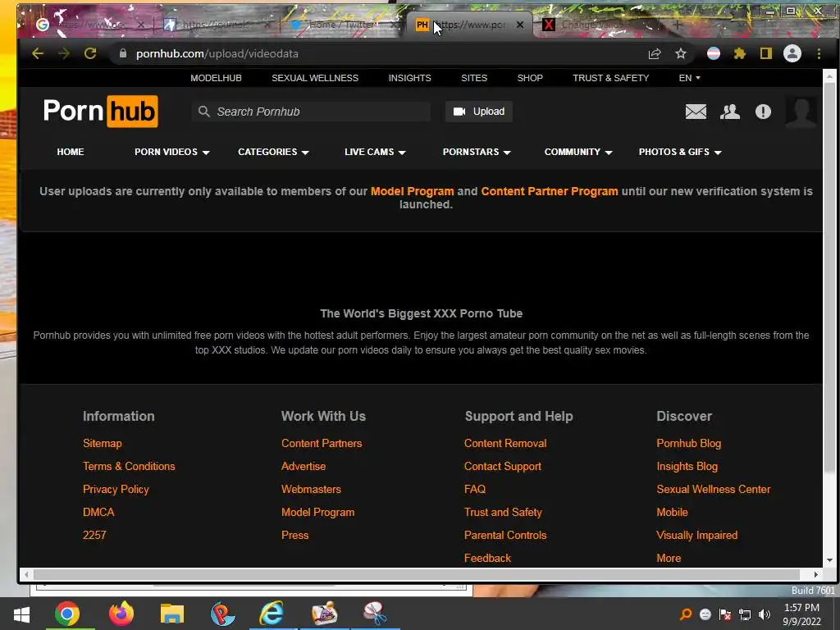Image resolution: width=840 pixels, height=630 pixels.
Task: Expand the PORN VIDEOS nav dropdown
Action: pyautogui.click(x=172, y=152)
